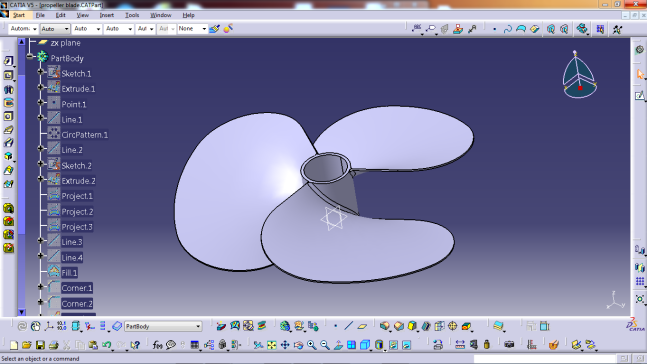Screen dimensions: 647x364
Task: Click the Zoom In magnifier
Action: click(x=312, y=345)
